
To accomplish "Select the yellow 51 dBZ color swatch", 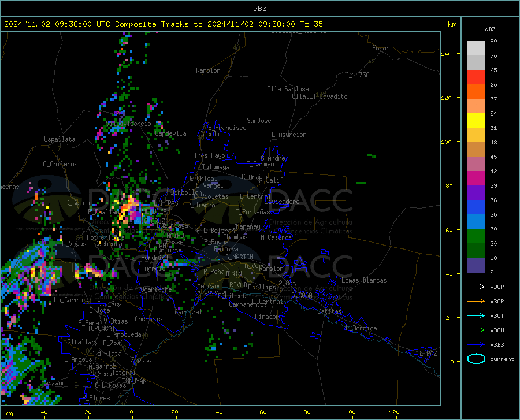I will (476, 121).
